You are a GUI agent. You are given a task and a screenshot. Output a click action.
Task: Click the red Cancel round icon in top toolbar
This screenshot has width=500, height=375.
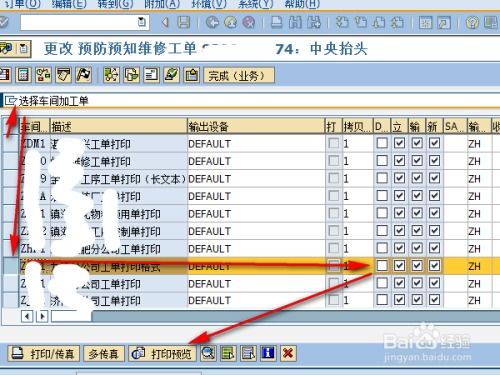(x=249, y=23)
